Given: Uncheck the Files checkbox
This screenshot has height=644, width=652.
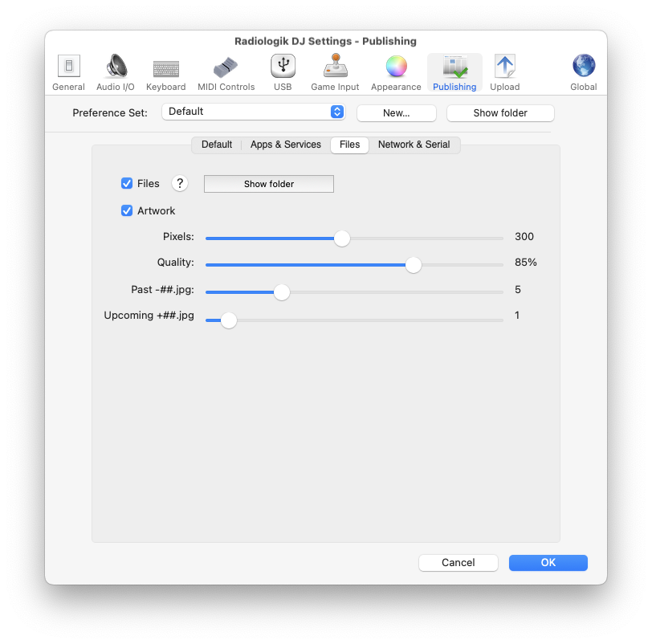Looking at the screenshot, I should click(x=126, y=183).
